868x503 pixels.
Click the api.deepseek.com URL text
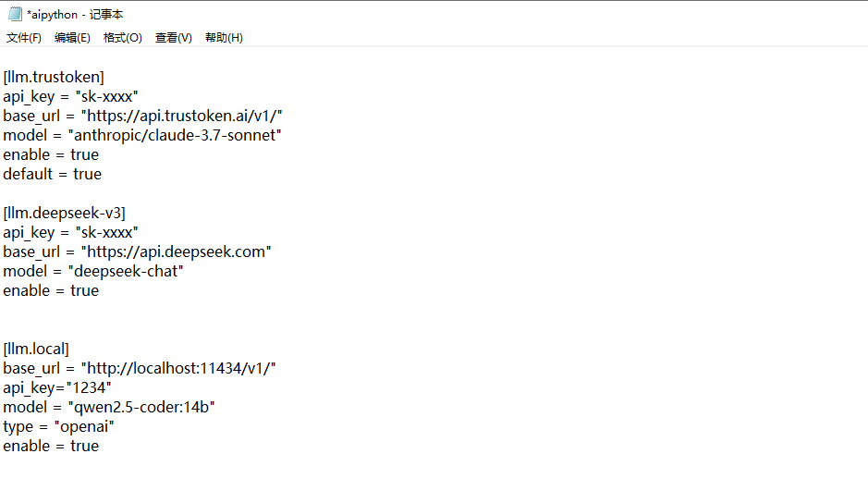[x=176, y=251]
